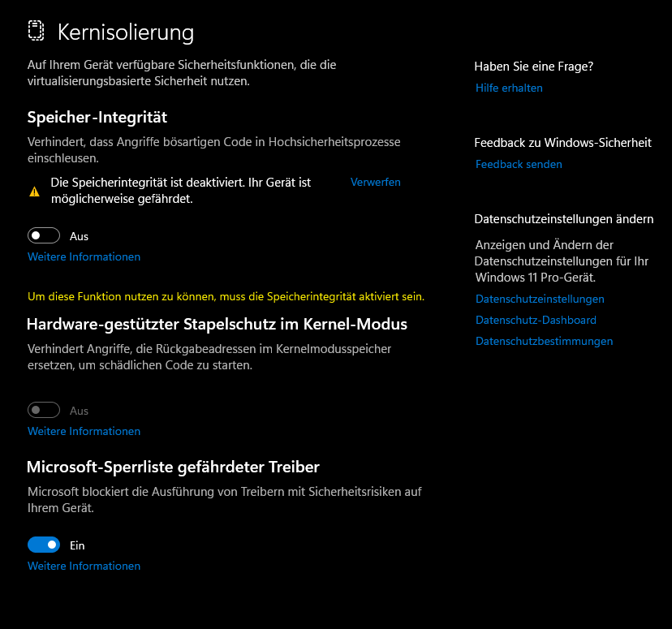Select the Hardware-gestützter Stapelschutz im Kernel-Modus heading

tap(217, 325)
